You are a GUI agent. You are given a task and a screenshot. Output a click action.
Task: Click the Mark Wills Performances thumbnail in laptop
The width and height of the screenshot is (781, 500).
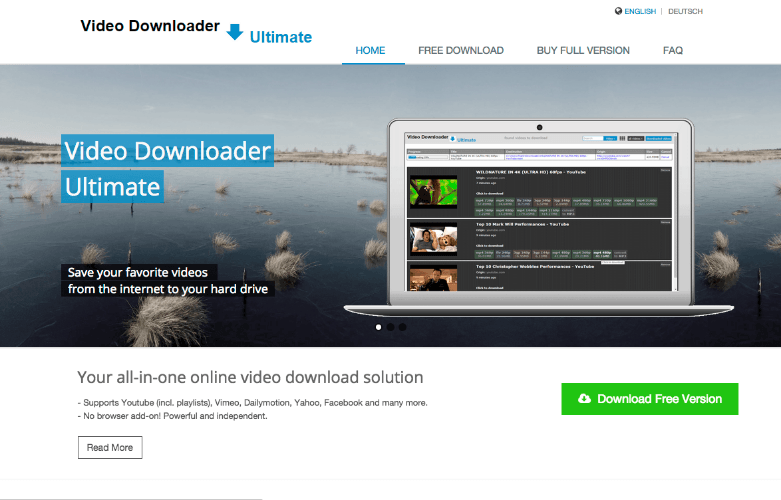(x=433, y=240)
